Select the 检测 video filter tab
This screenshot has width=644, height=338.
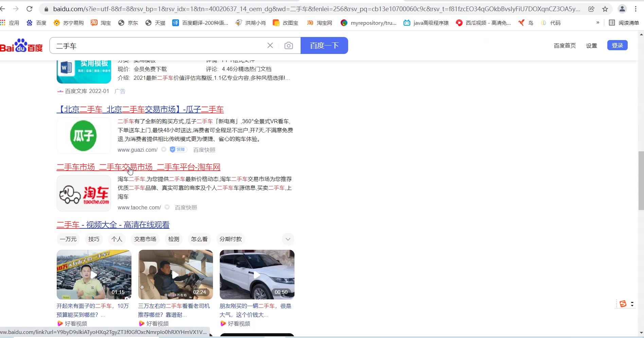click(174, 239)
